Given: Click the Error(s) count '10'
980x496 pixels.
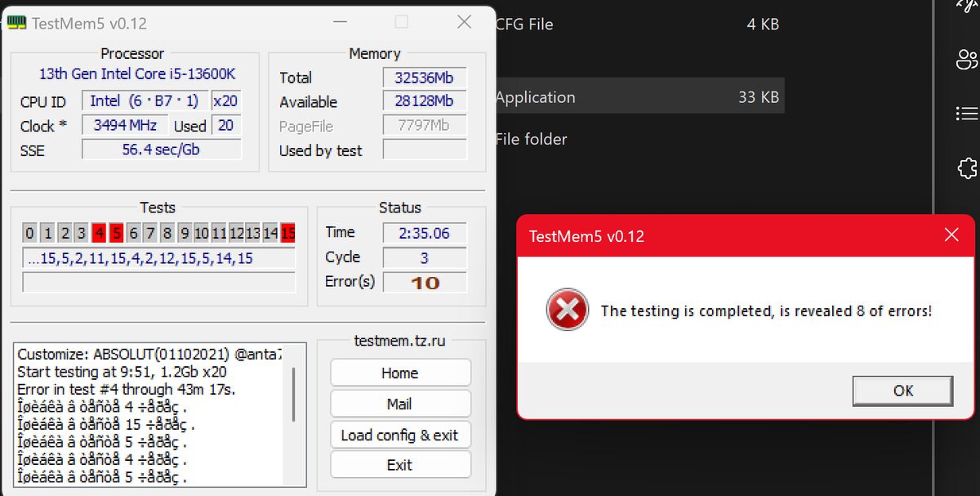Looking at the screenshot, I should [x=425, y=282].
